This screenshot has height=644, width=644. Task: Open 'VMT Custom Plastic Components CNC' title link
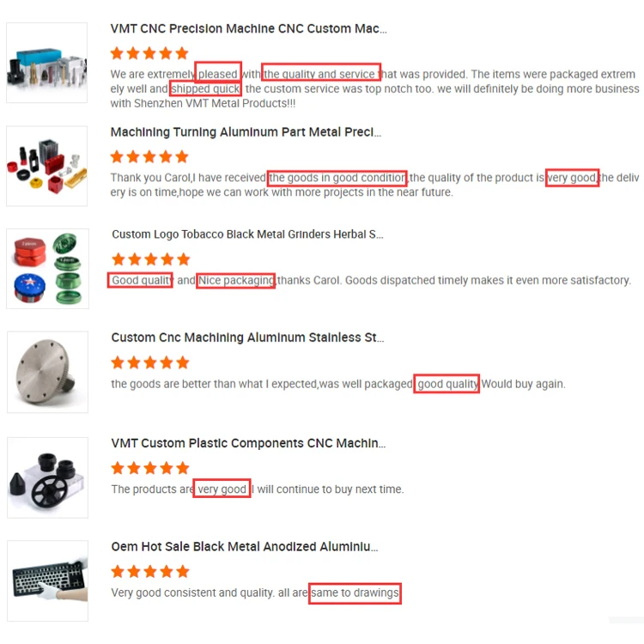click(248, 444)
